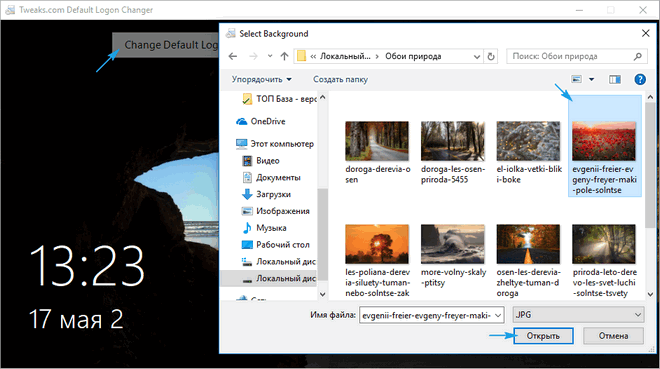Open recent locations dropdown arrow

[x=270, y=56]
